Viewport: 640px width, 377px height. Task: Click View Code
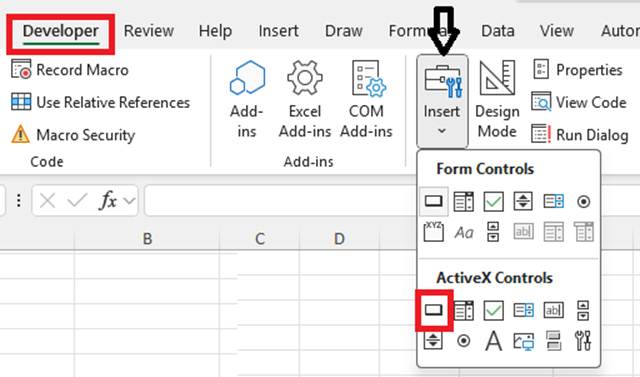[x=579, y=102]
